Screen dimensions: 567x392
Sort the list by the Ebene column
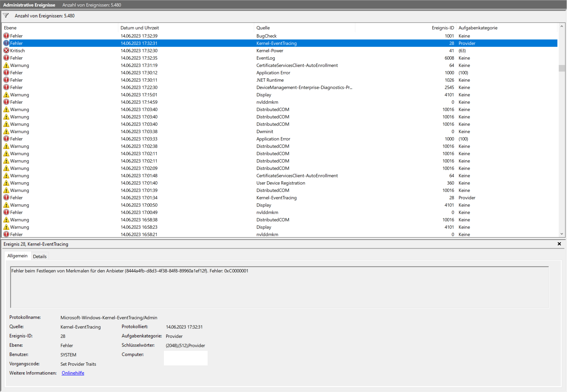point(60,28)
